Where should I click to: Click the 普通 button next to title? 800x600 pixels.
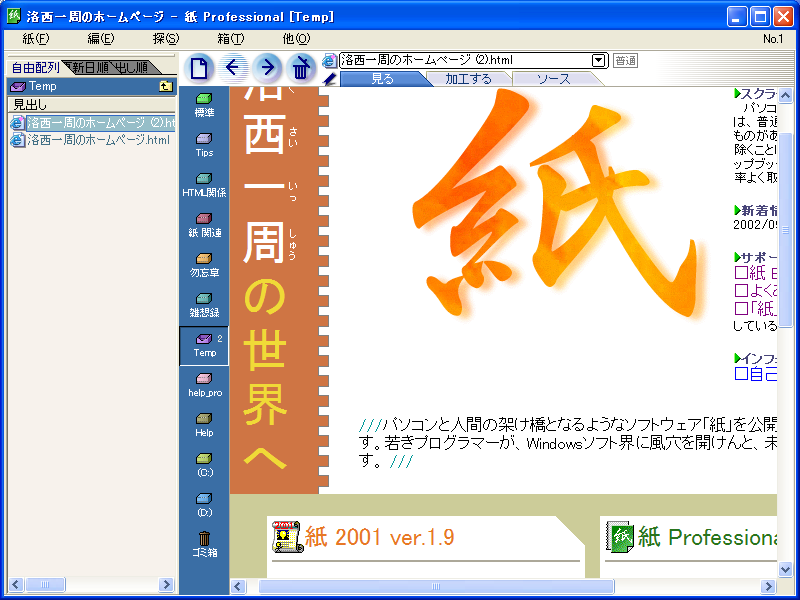coord(625,60)
